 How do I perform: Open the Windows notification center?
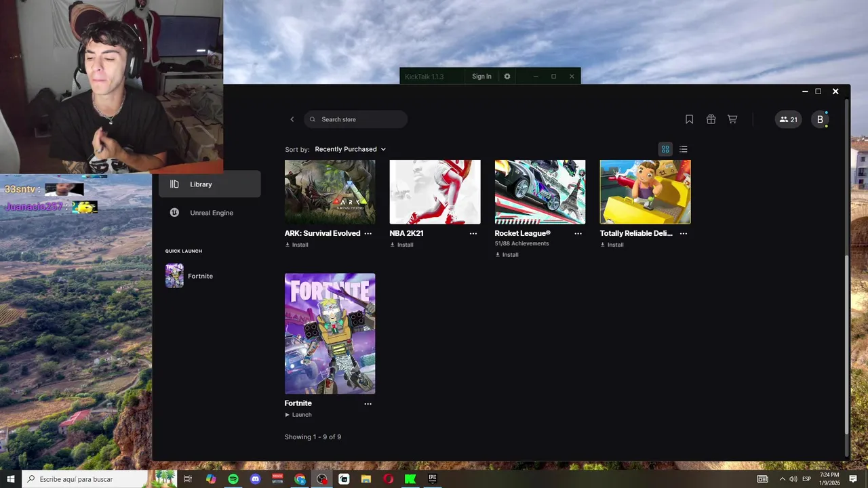[853, 479]
